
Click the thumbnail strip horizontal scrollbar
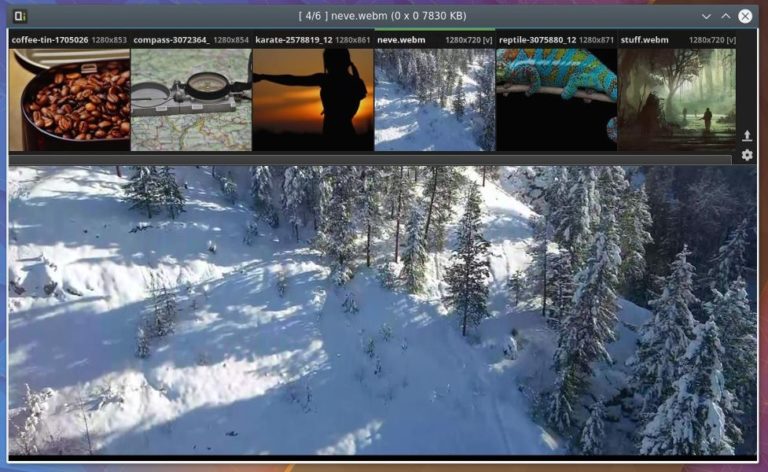[x=370, y=159]
